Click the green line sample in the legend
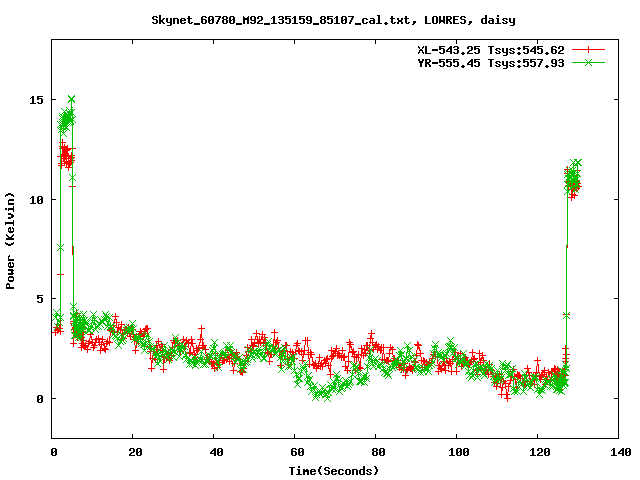This screenshot has height=480, width=640. tap(588, 62)
